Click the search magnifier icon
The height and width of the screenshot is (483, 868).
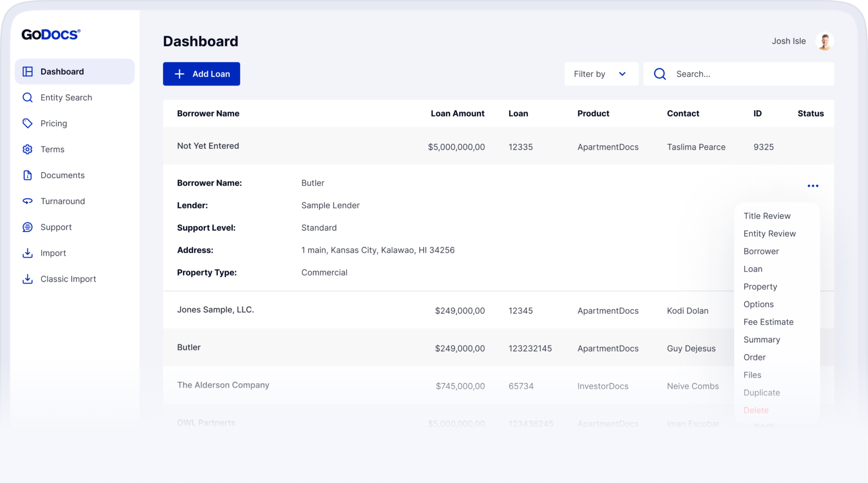(x=659, y=74)
